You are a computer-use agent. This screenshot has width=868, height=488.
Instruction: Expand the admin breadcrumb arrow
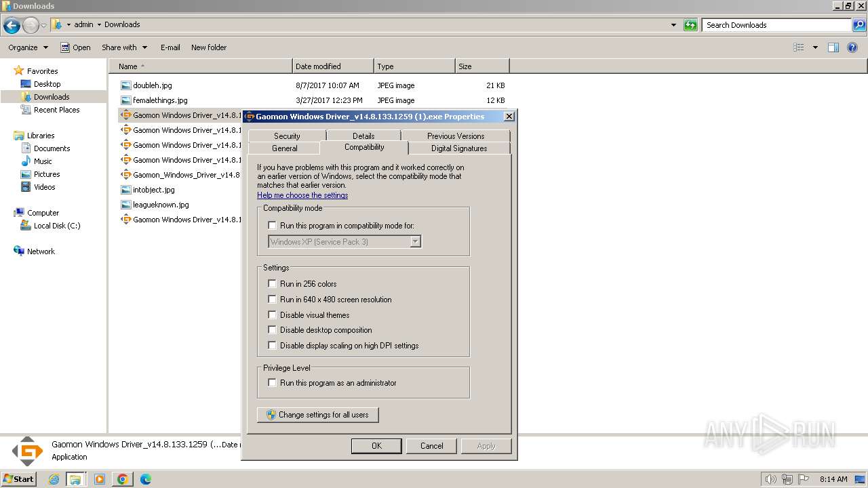coord(99,25)
